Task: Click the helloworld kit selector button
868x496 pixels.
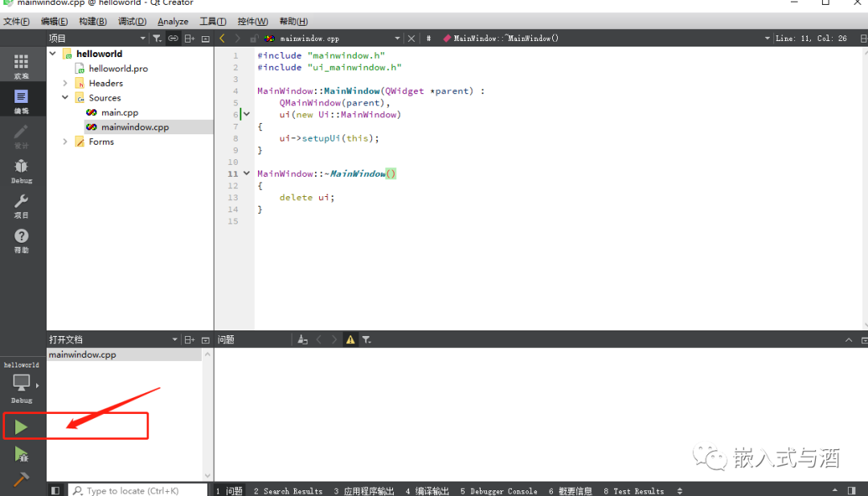Action: point(22,383)
